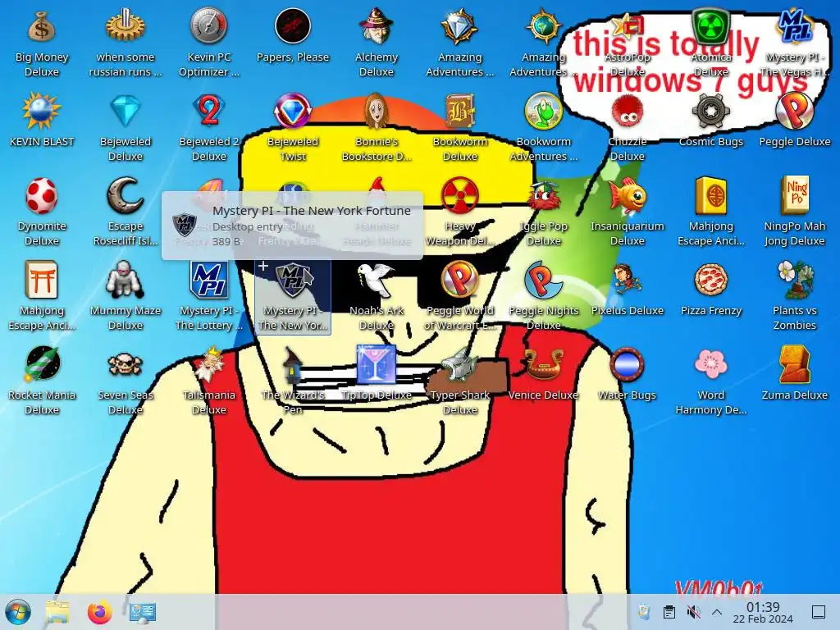Open Bonnie's Bookstore Deluxe icon
Viewport: 840px width, 630px height.
376,111
